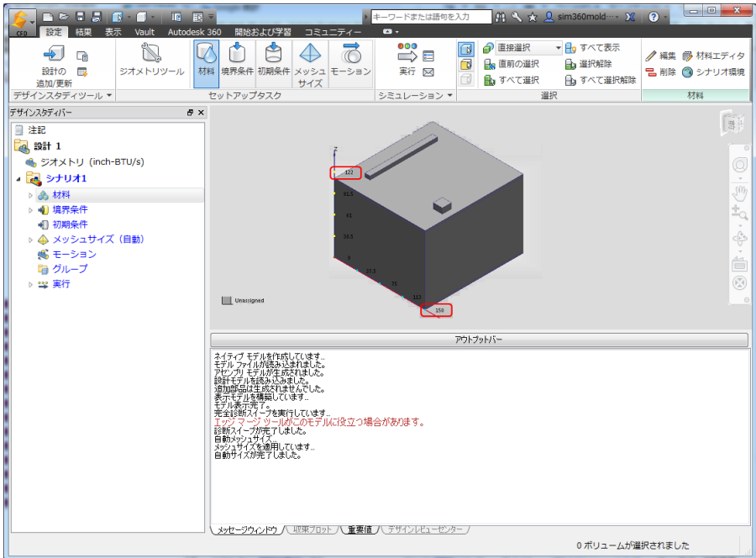Viewport: 756px width, 558px height.
Task: Open the Autodesk 360 tab
Action: tap(194, 32)
